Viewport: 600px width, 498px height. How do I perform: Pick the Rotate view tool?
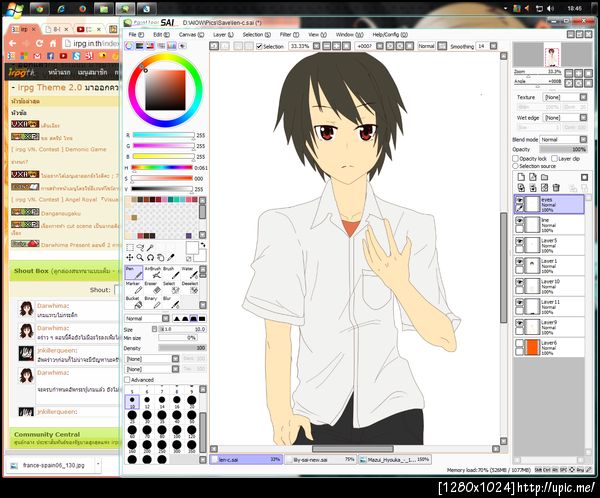click(x=150, y=258)
